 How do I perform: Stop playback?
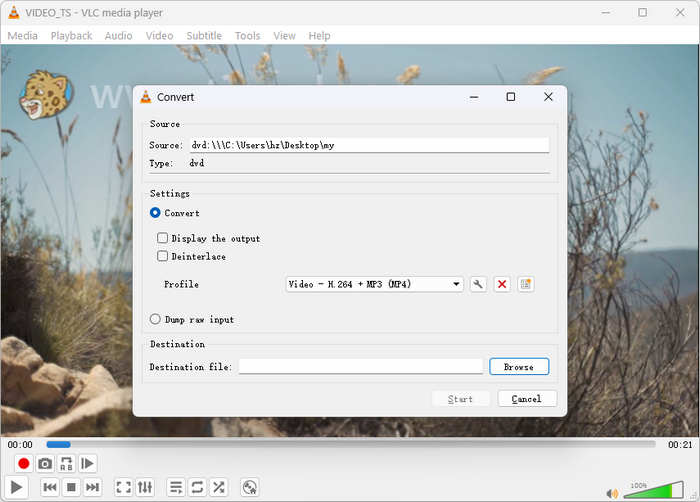coord(71,487)
